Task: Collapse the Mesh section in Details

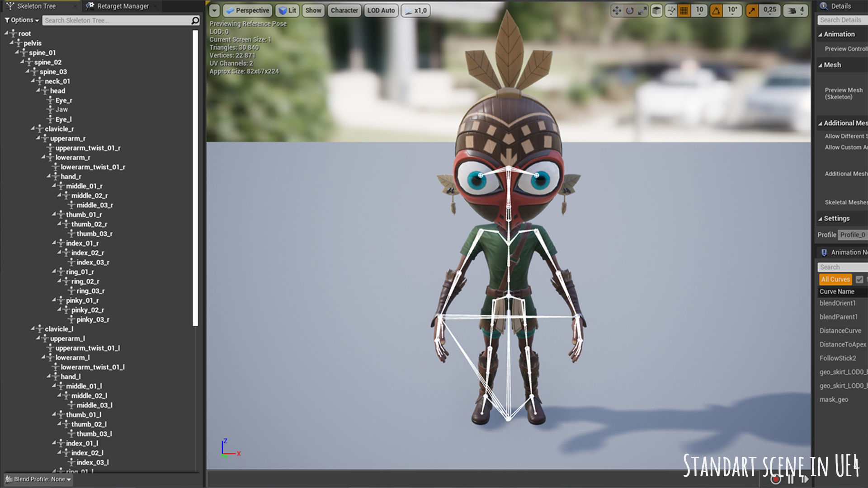Action: 820,66
